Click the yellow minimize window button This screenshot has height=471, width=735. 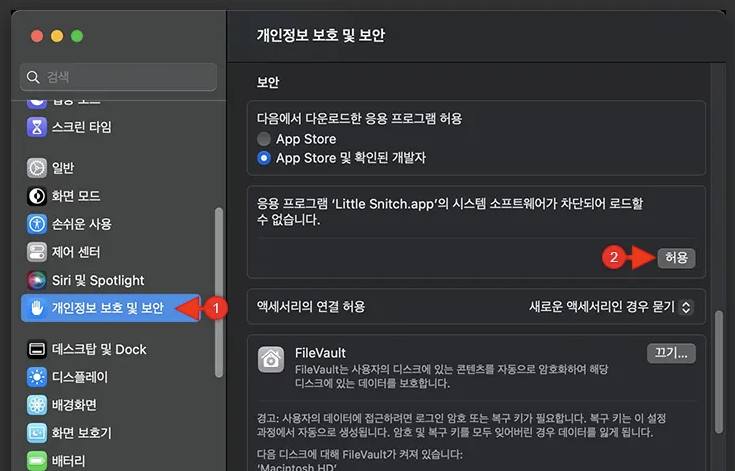[57, 36]
